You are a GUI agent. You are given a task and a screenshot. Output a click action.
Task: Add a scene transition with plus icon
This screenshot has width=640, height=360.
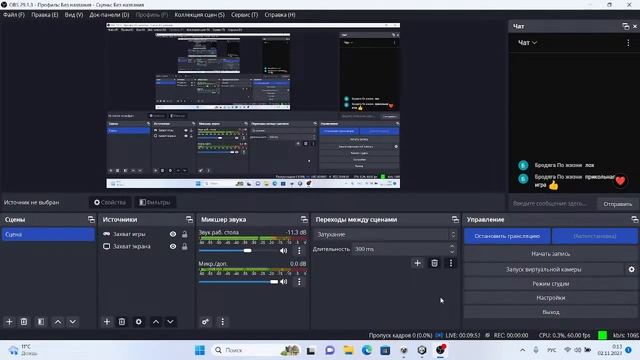coord(417,263)
